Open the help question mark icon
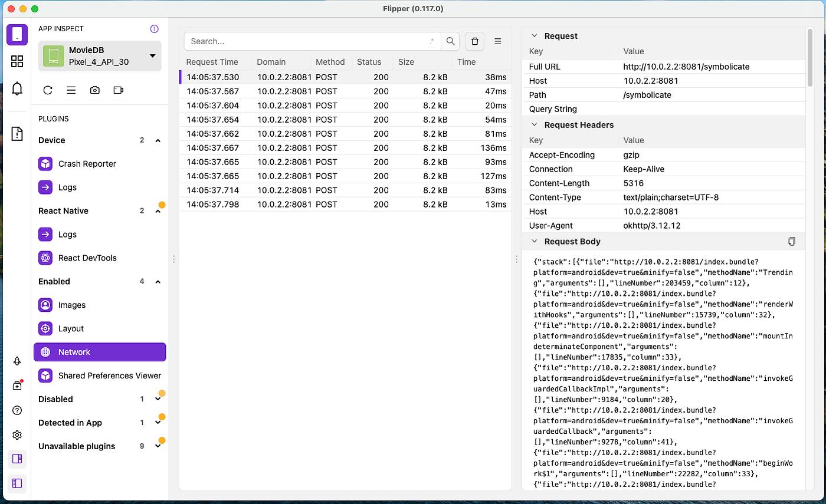The width and height of the screenshot is (826, 504). coord(17,410)
